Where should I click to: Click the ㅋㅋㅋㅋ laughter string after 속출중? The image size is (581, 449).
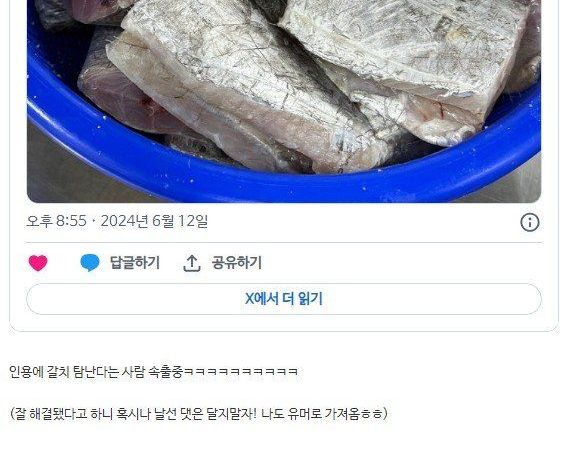pyautogui.click(x=241, y=372)
